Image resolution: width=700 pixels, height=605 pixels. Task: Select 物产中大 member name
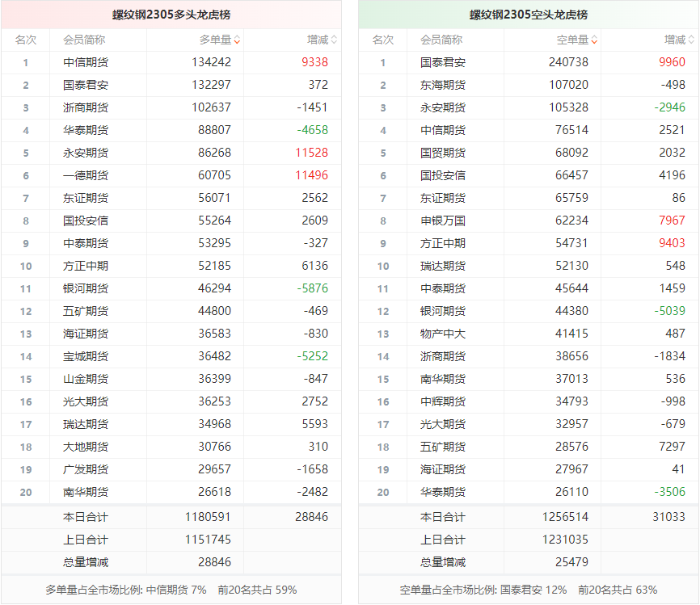pos(443,334)
